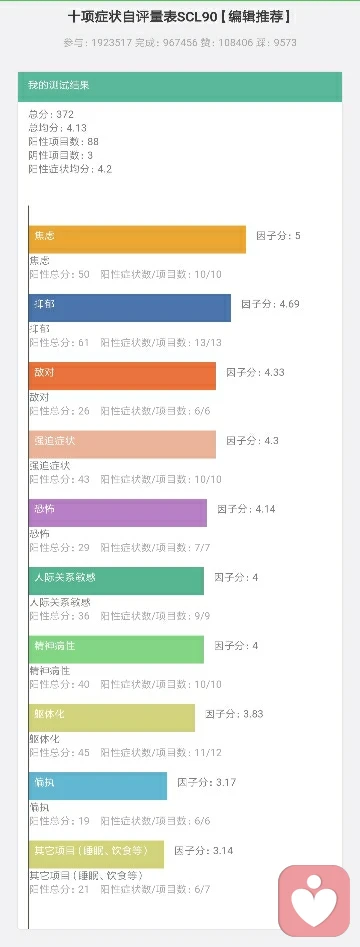Open the 十项症状自评量表SCL90 title
The width and height of the screenshot is (360, 947).
[x=180, y=17]
